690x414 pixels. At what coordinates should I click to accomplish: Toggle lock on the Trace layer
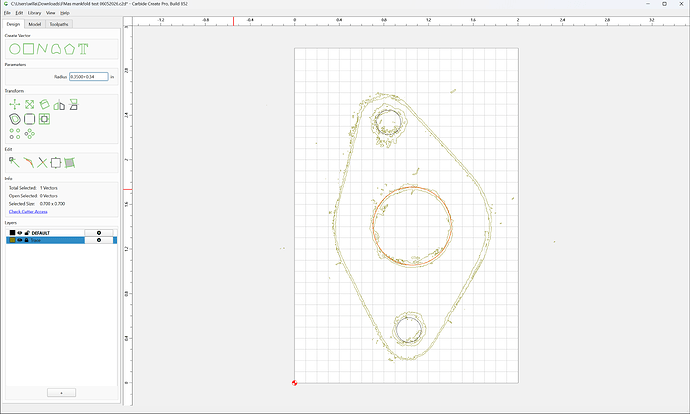point(26,240)
